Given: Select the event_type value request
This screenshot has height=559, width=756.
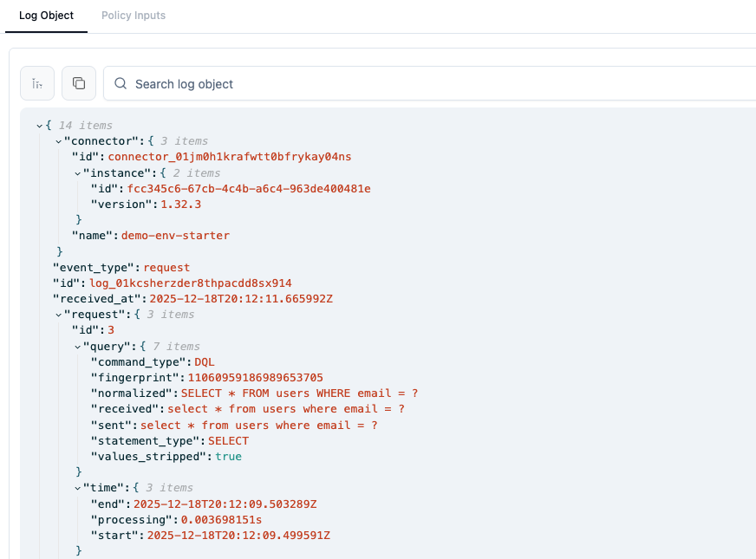Looking at the screenshot, I should coord(166,267).
